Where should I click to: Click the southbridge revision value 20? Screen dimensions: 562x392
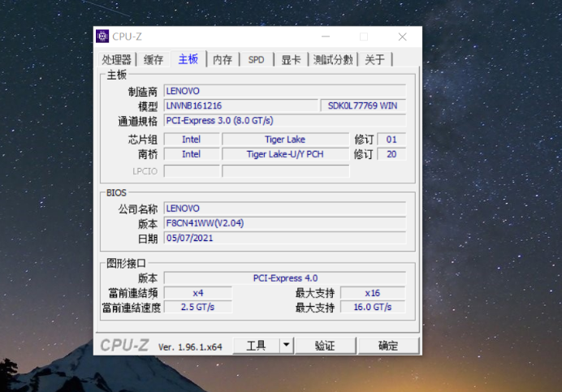[391, 154]
